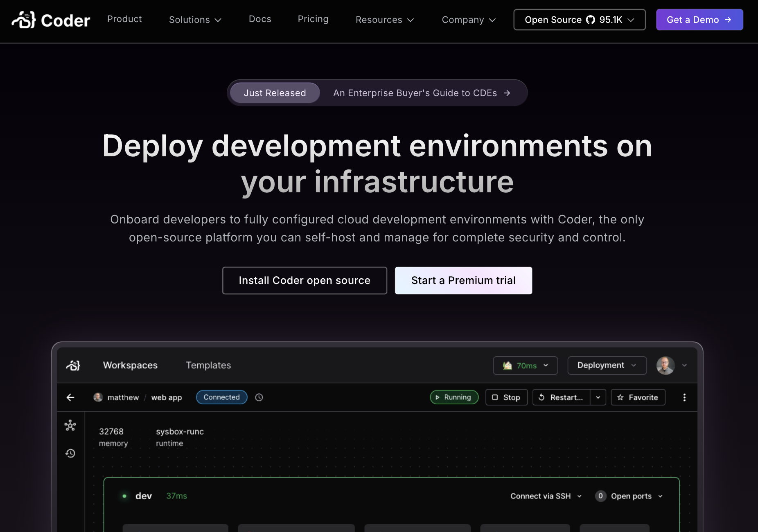Open the Deployment dropdown
The height and width of the screenshot is (532, 758).
coord(607,365)
